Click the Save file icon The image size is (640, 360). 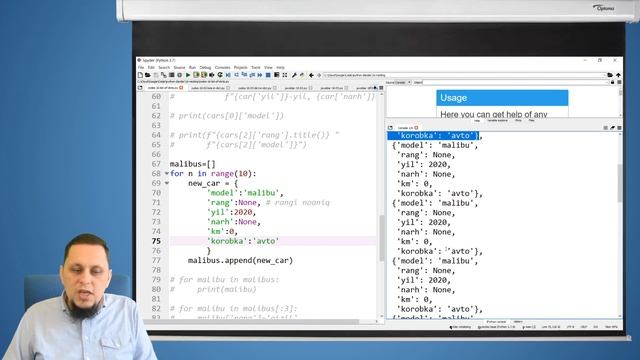tap(156, 75)
